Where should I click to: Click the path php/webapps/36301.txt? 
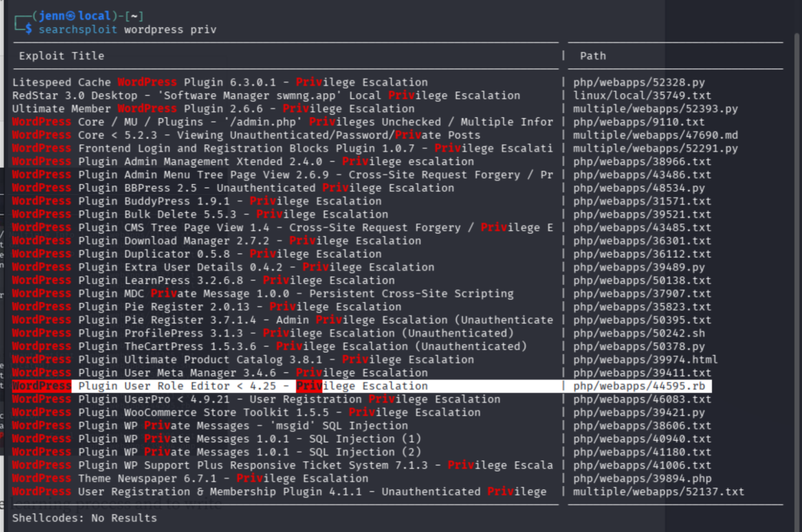(x=642, y=241)
